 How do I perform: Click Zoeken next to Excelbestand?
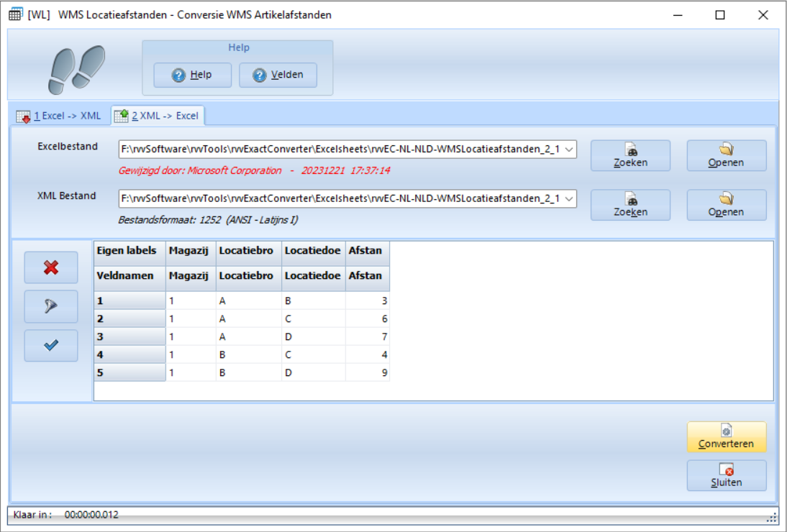630,155
